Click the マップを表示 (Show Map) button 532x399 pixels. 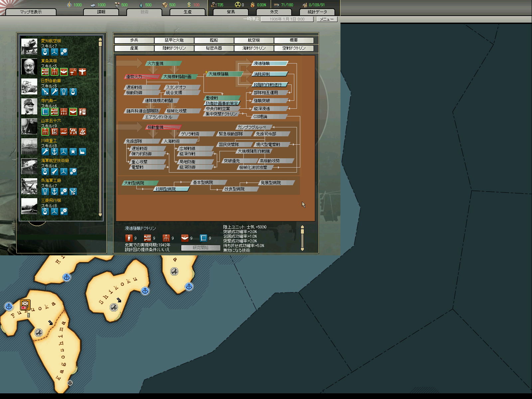click(31, 12)
